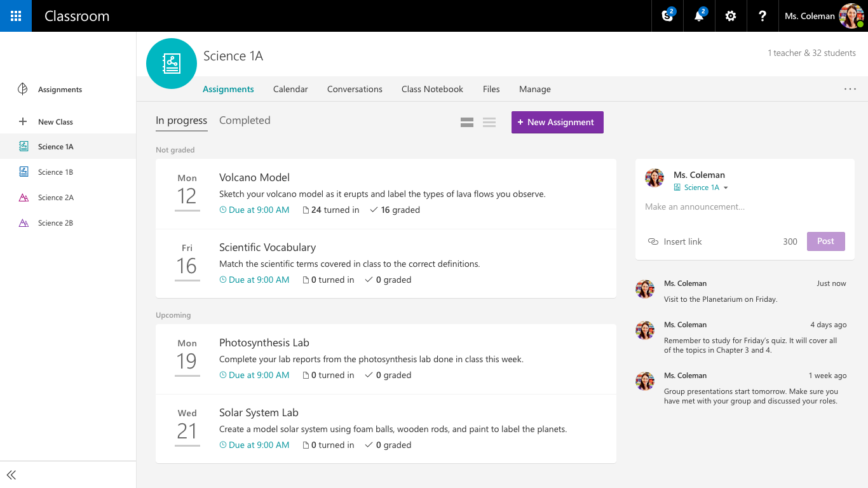Image resolution: width=868 pixels, height=488 pixels.
Task: Open the Volcano Model assignment
Action: (254, 177)
